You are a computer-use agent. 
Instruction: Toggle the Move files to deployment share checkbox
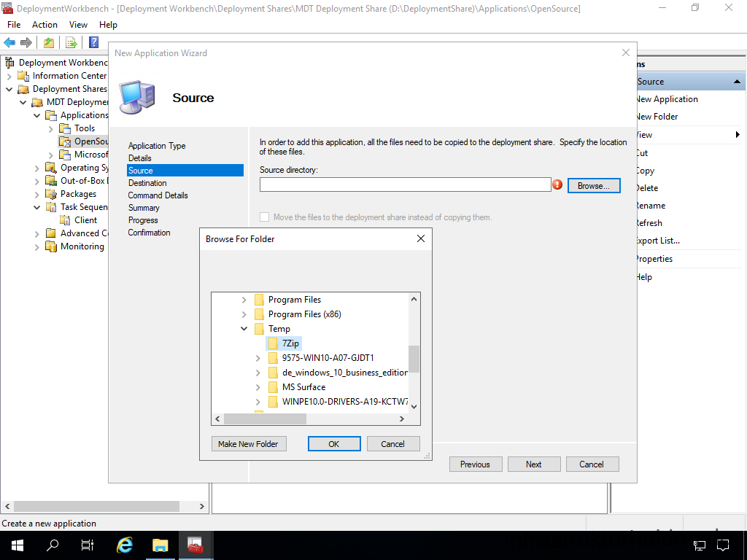click(265, 217)
